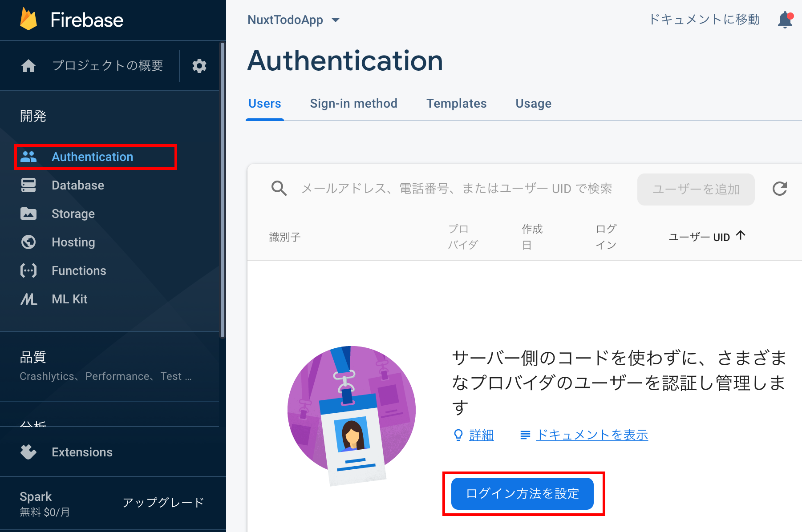802x532 pixels.
Task: Click the Authentication people icon
Action: click(x=28, y=157)
